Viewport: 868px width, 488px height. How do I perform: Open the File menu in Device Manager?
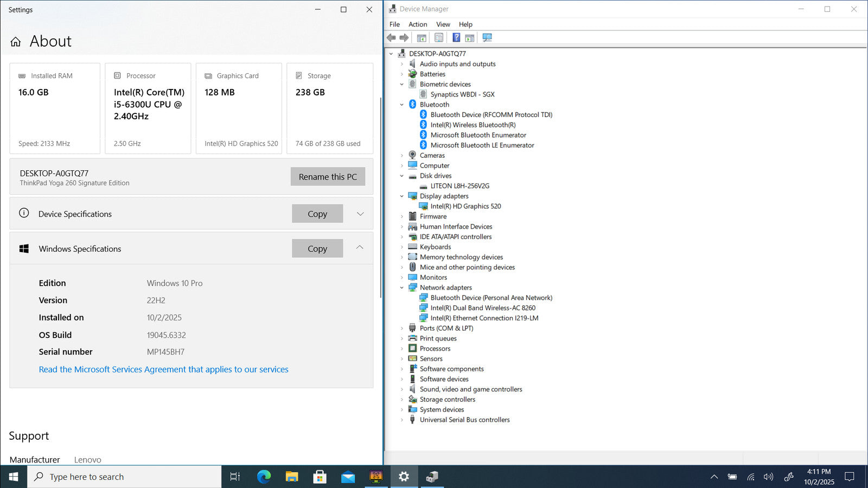tap(394, 24)
